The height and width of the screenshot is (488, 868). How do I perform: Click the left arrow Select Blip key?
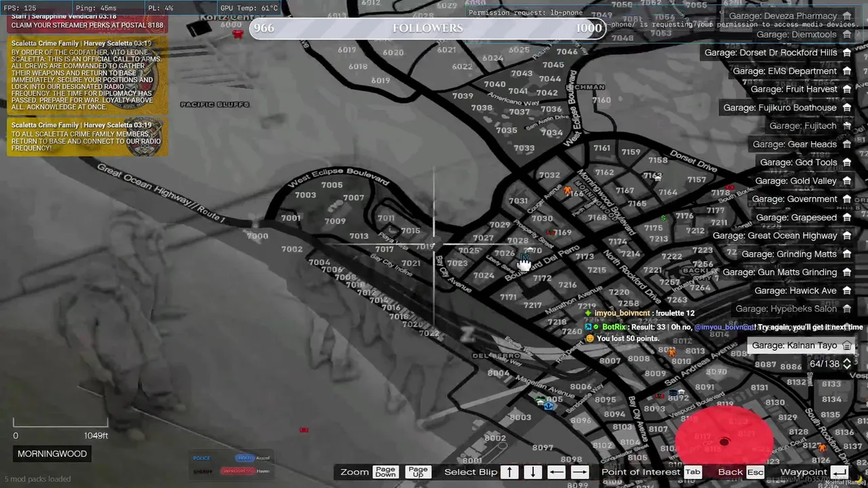coord(556,472)
